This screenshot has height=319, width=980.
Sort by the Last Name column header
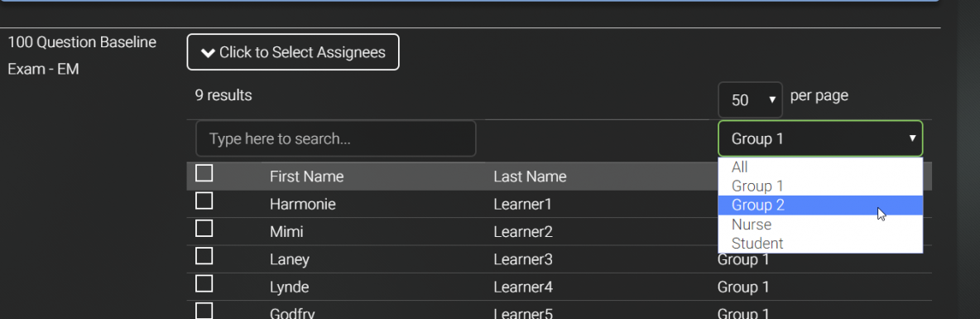[x=530, y=176]
